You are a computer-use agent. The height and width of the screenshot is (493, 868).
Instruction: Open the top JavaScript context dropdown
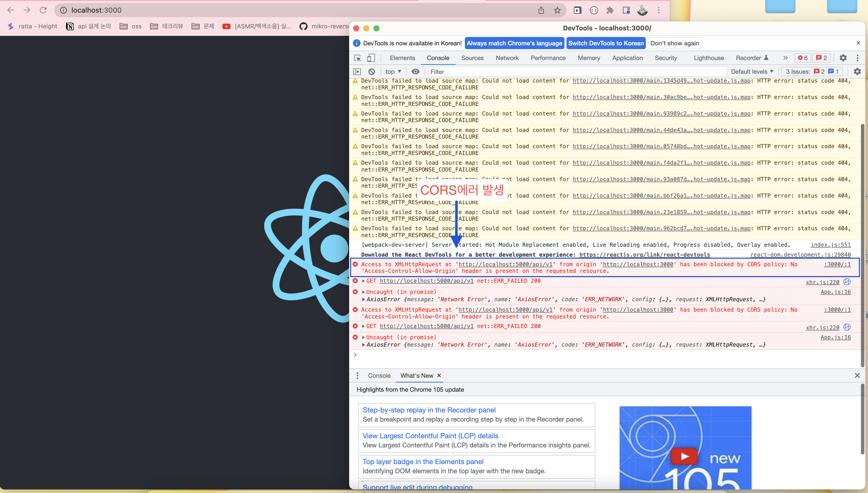click(x=393, y=71)
